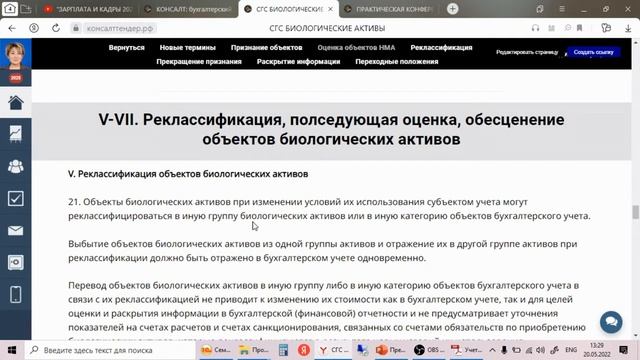Open Переходные положения section

click(x=397, y=61)
